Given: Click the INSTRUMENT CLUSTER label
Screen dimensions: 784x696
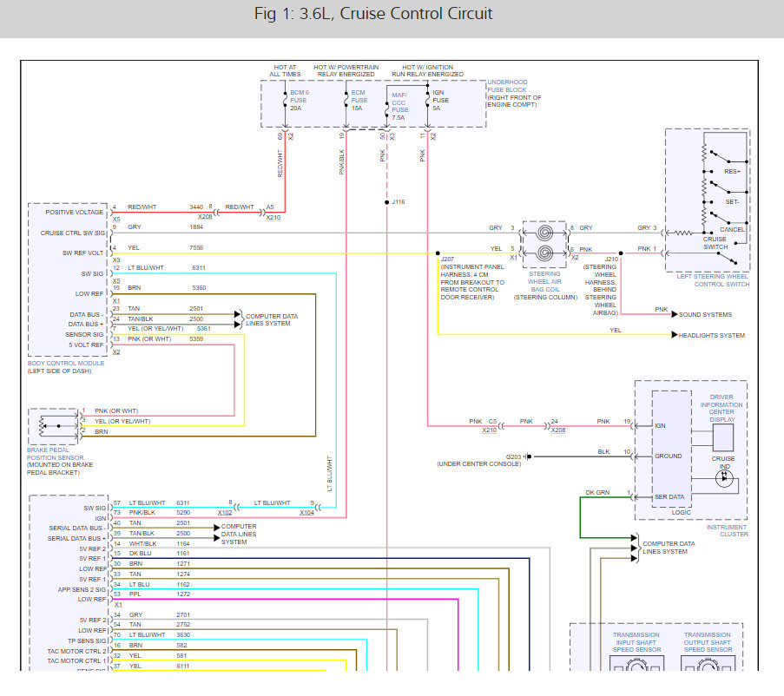Looking at the screenshot, I should (x=727, y=530).
